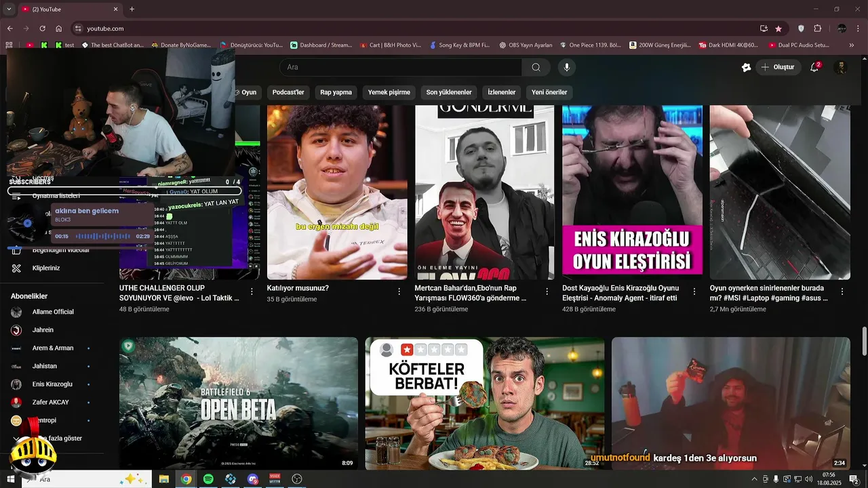Image resolution: width=868 pixels, height=488 pixels.
Task: Open 'Dual PC Audio Setu...' bookmark
Action: pos(799,45)
